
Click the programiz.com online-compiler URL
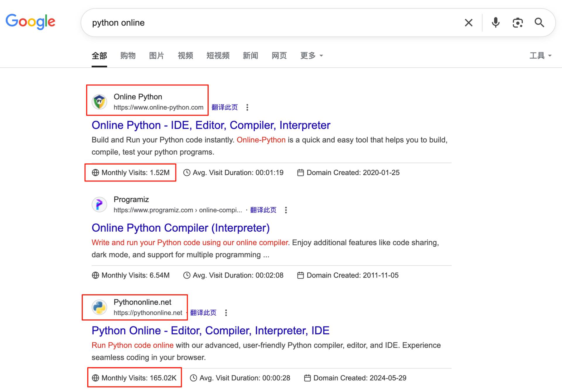click(178, 210)
